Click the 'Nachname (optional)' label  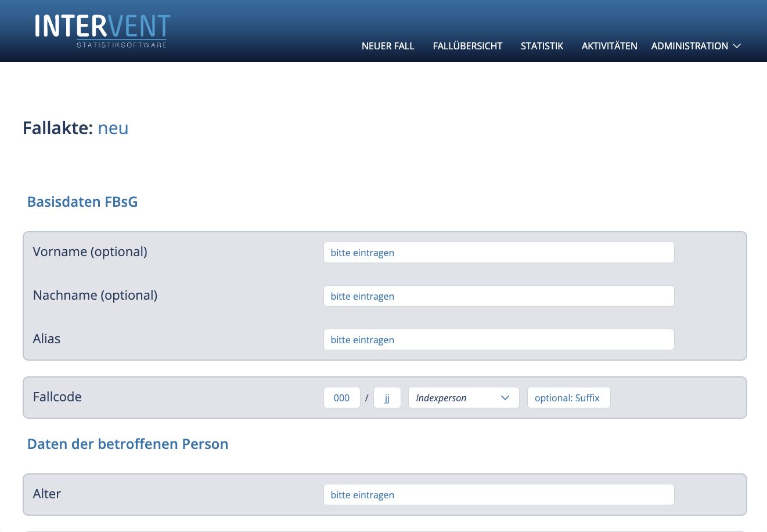[x=95, y=296]
